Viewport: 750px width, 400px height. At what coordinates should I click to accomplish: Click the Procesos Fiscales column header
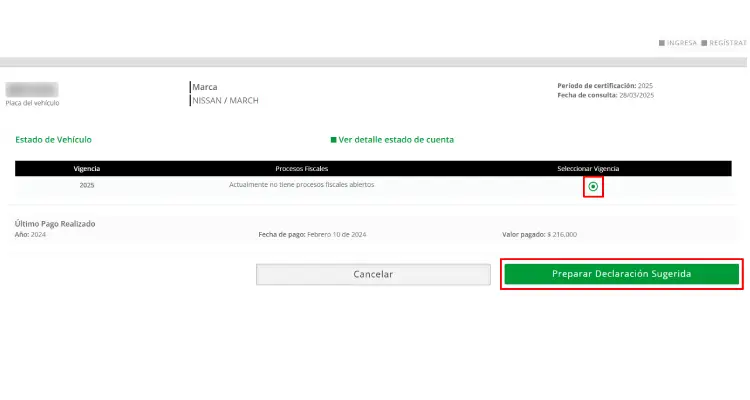pos(301,168)
